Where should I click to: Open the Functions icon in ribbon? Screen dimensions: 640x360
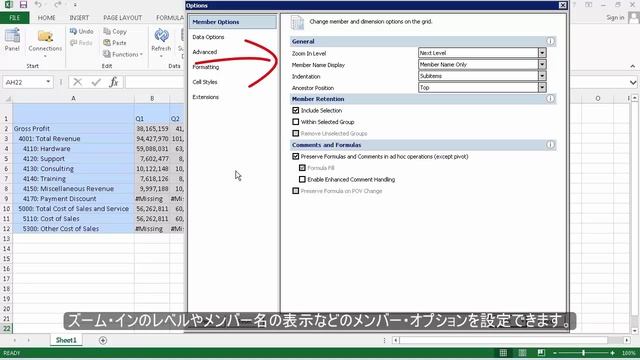(107, 54)
